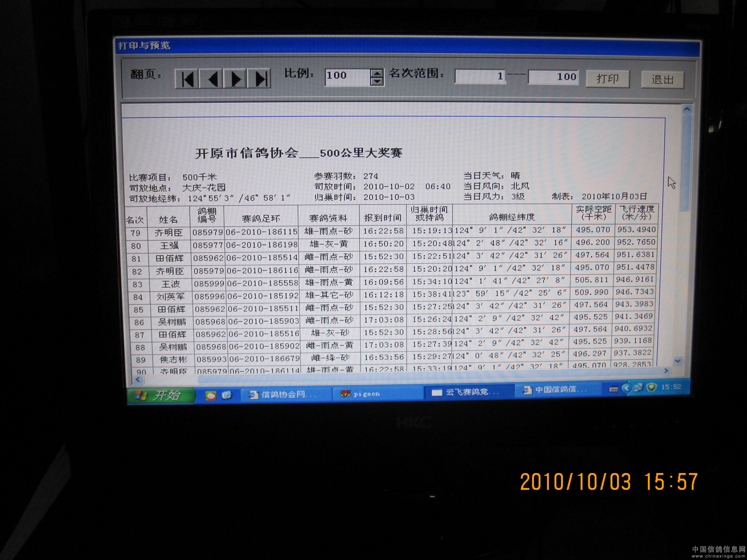Click name 王强 in row 80

click(x=169, y=245)
